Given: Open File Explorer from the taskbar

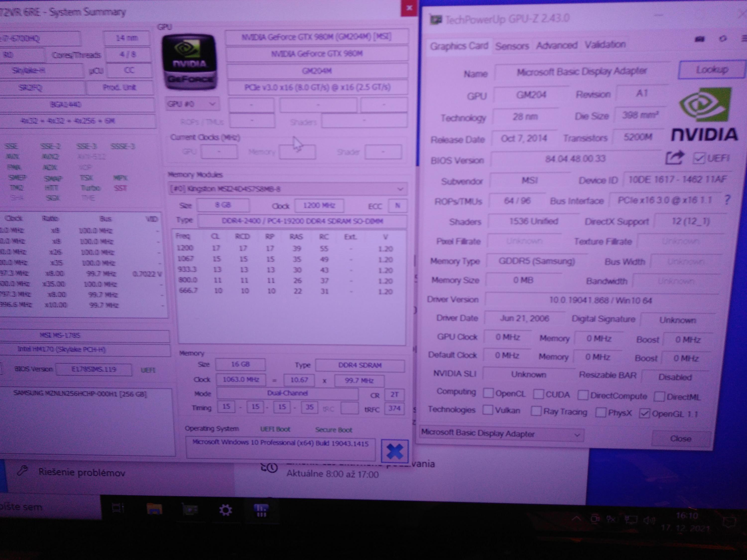Looking at the screenshot, I should coord(154,509).
